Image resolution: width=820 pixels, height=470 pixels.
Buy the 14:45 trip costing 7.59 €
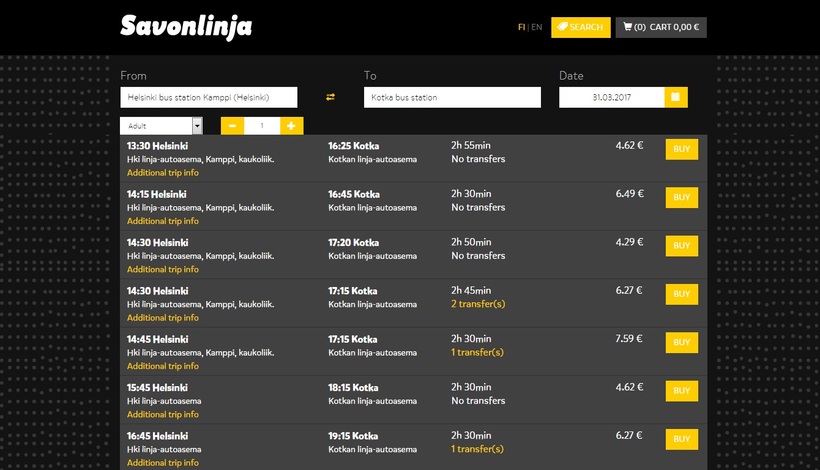[x=681, y=342]
